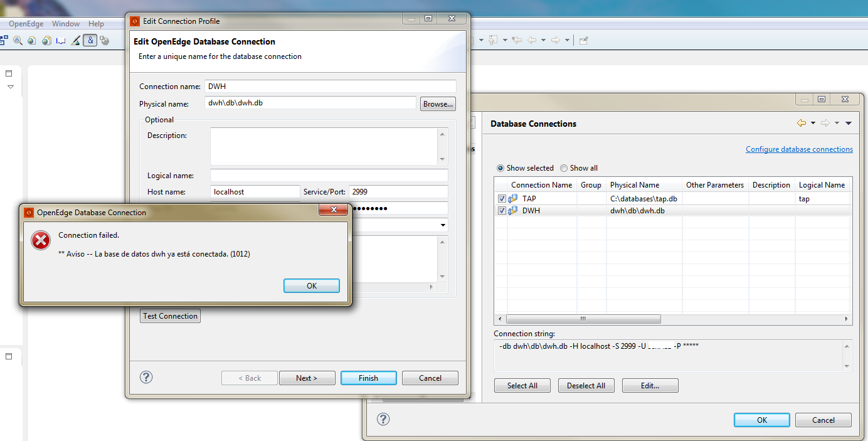Viewport: 868px width, 441px height.
Task: Open the OpenEdge menu
Action: coord(26,24)
